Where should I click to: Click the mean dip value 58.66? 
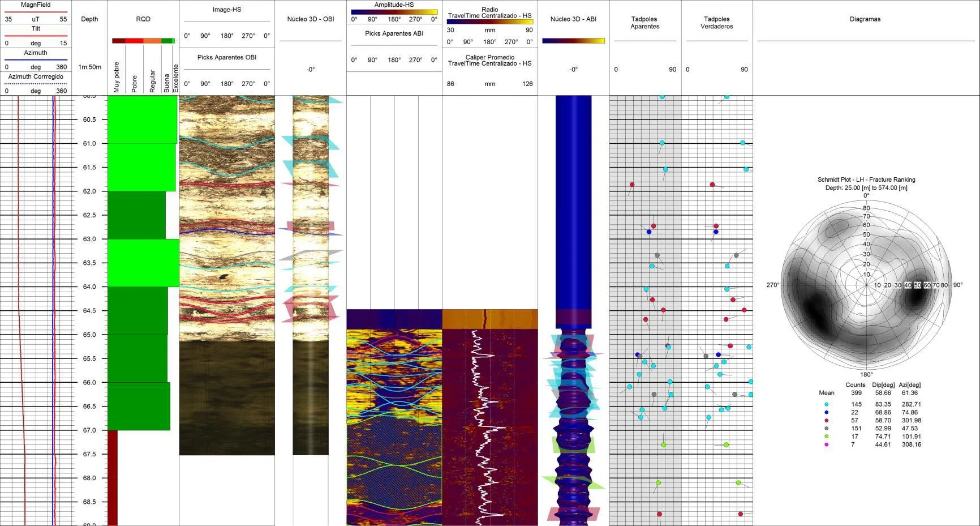tap(883, 392)
